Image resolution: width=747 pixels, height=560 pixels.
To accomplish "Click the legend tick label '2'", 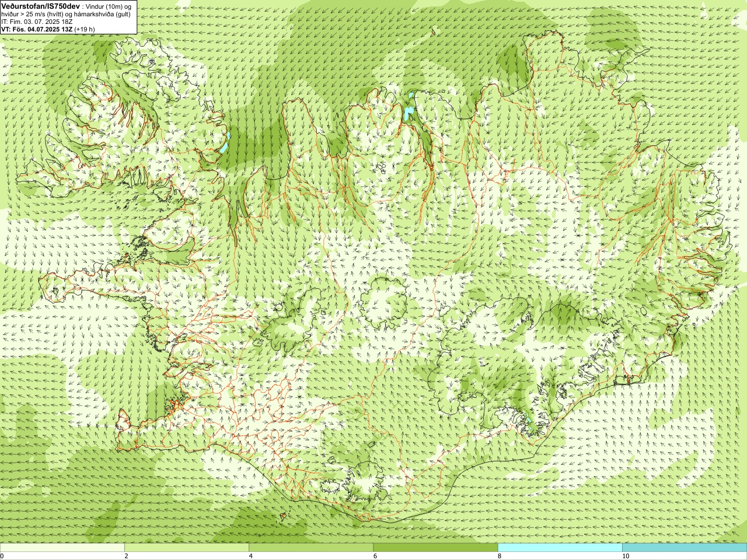I will click(x=126, y=556).
